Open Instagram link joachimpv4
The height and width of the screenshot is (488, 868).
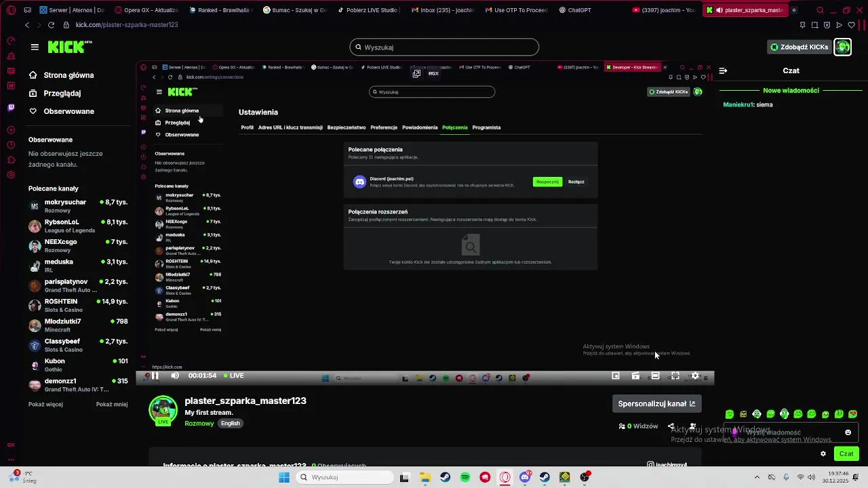tap(667, 465)
